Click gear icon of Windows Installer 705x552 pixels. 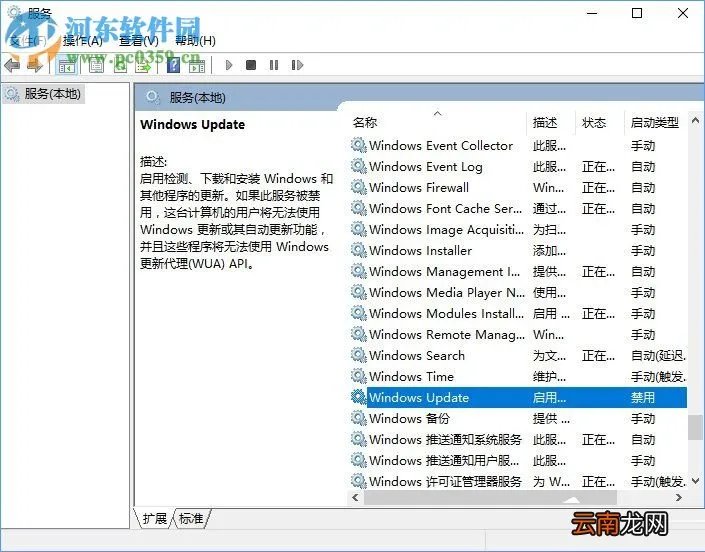point(359,249)
